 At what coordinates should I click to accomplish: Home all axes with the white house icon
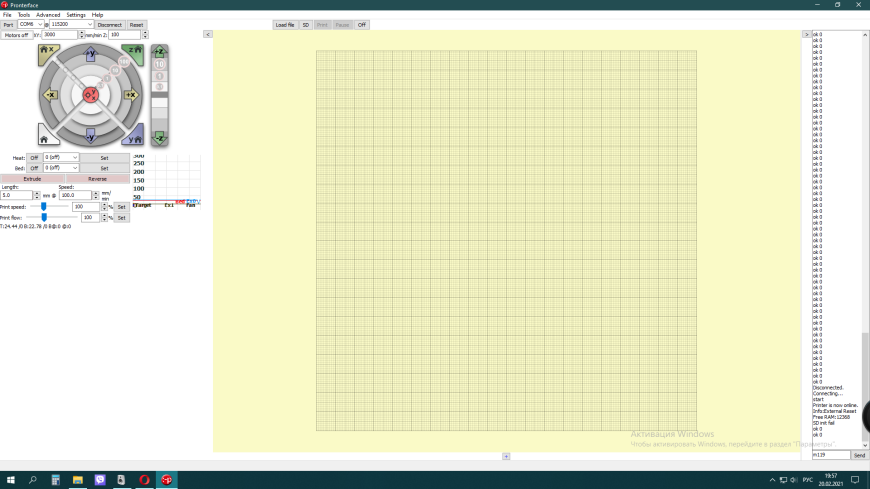tap(47, 135)
